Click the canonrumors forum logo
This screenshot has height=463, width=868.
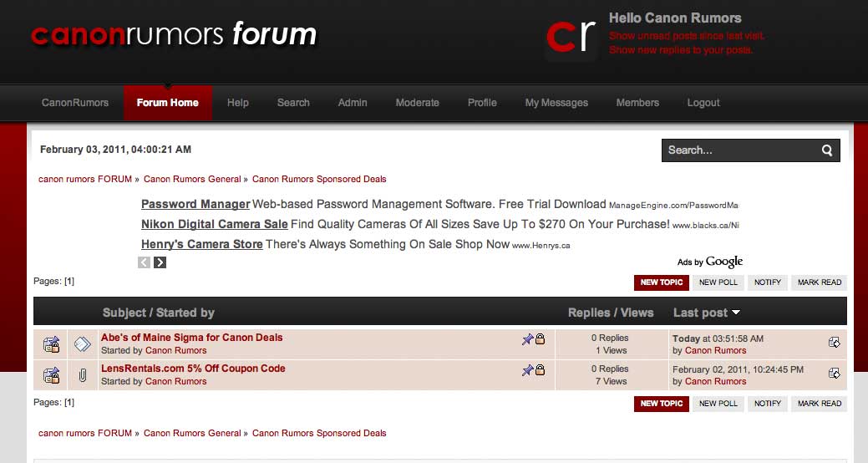(174, 34)
